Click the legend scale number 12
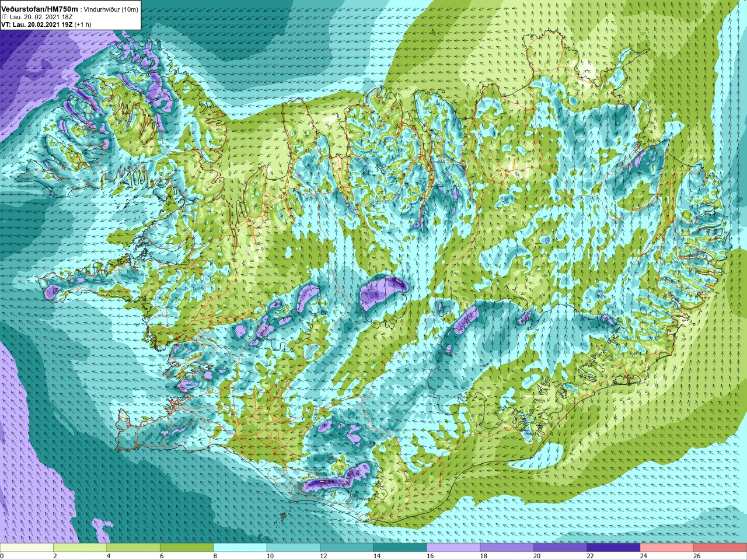The image size is (747, 560). point(323,556)
